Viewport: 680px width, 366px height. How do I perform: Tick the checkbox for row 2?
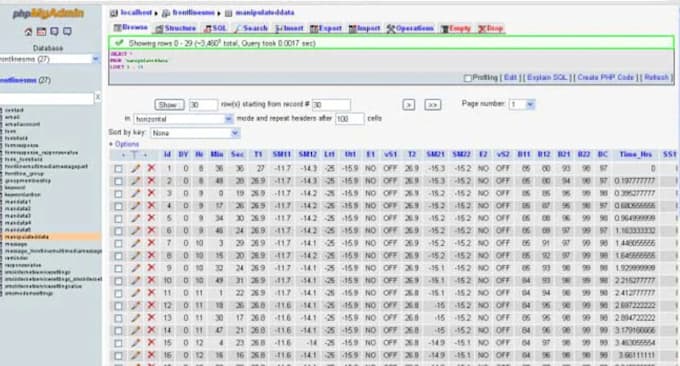click(x=118, y=181)
